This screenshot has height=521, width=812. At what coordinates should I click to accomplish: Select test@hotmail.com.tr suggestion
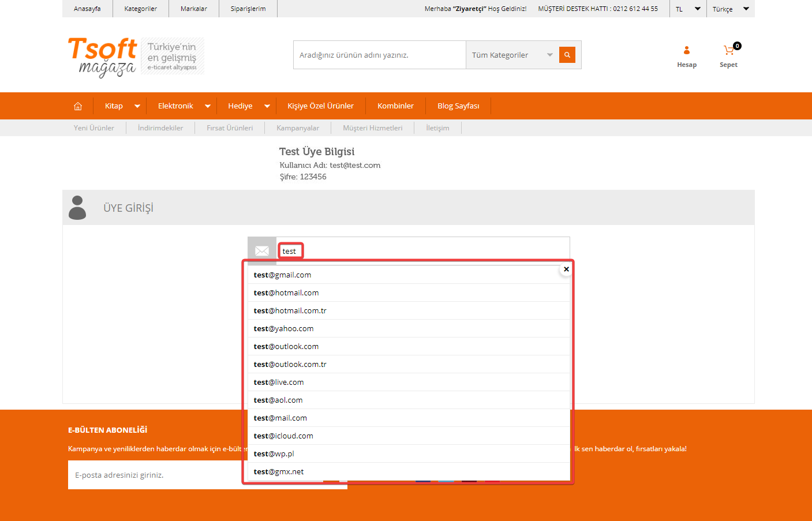pyautogui.click(x=409, y=311)
